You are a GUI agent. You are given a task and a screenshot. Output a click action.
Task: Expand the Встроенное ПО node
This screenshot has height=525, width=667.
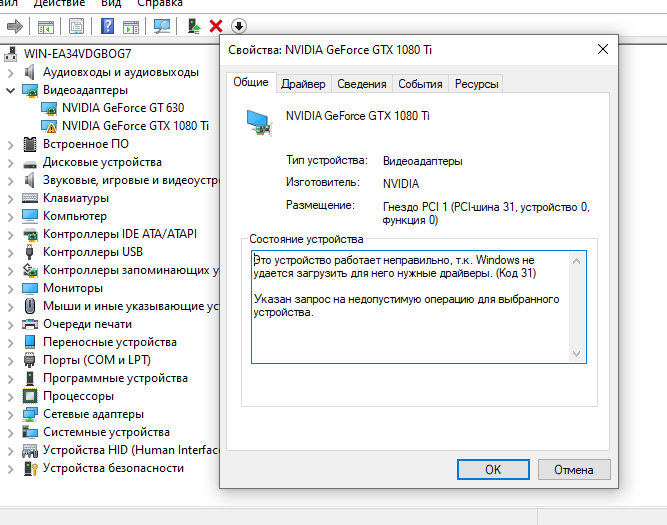[11, 145]
